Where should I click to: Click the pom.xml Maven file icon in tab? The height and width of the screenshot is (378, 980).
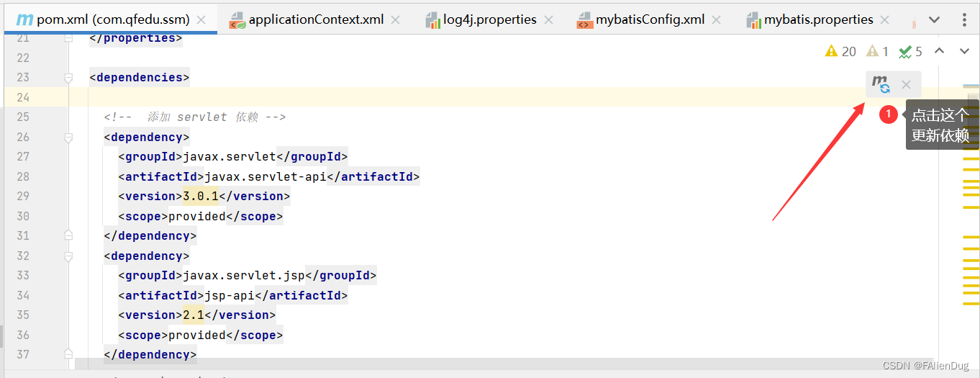click(x=24, y=19)
